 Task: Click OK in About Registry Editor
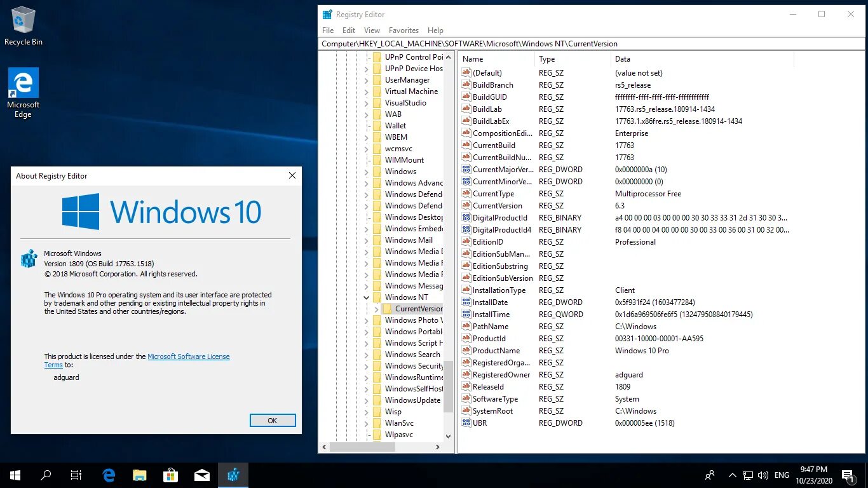point(273,421)
